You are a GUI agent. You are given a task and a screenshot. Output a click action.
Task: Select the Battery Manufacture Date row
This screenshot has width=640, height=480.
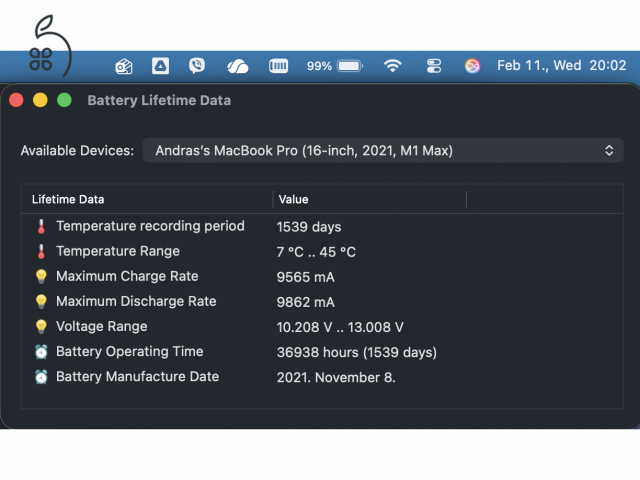322,377
